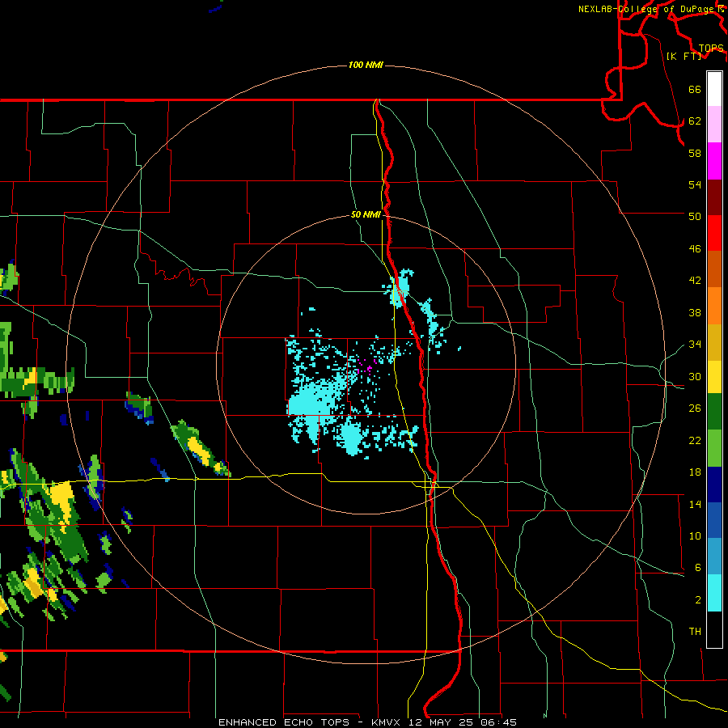Click the 10 scale value

click(695, 536)
